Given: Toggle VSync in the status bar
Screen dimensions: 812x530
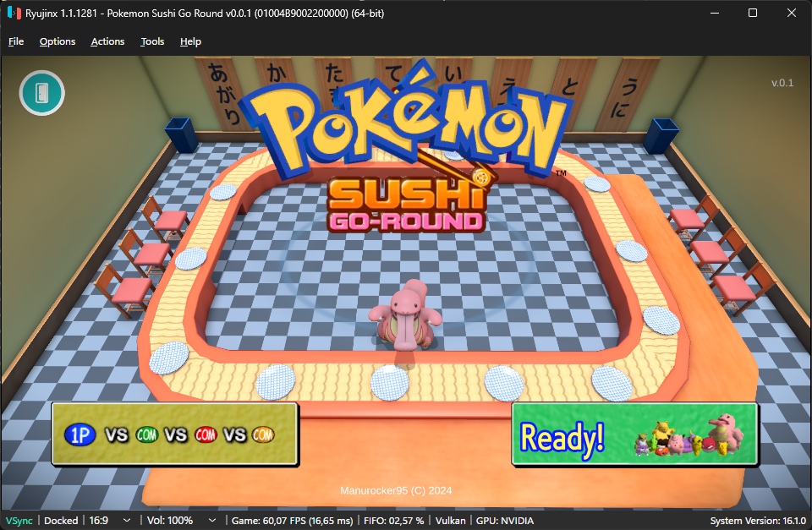Looking at the screenshot, I should click(x=19, y=520).
